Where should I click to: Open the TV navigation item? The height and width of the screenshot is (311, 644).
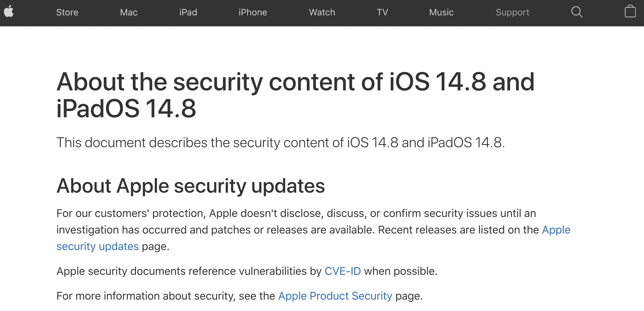tap(382, 12)
